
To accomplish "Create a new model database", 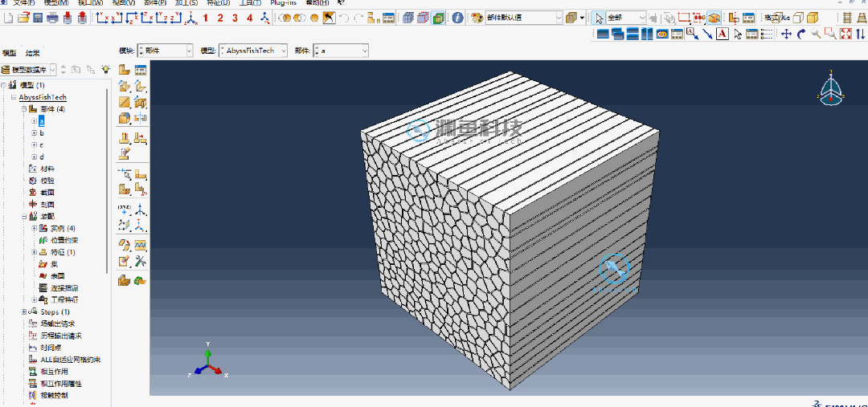I will tap(8, 18).
